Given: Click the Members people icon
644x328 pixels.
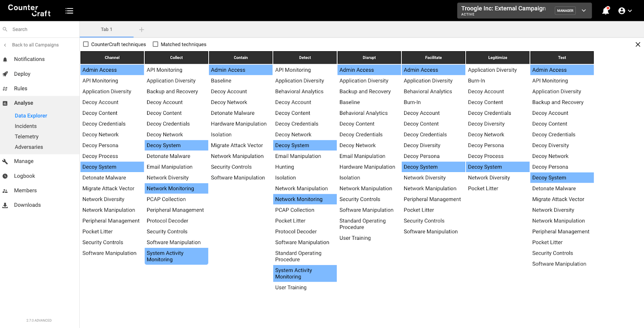Looking at the screenshot, I should point(5,191).
